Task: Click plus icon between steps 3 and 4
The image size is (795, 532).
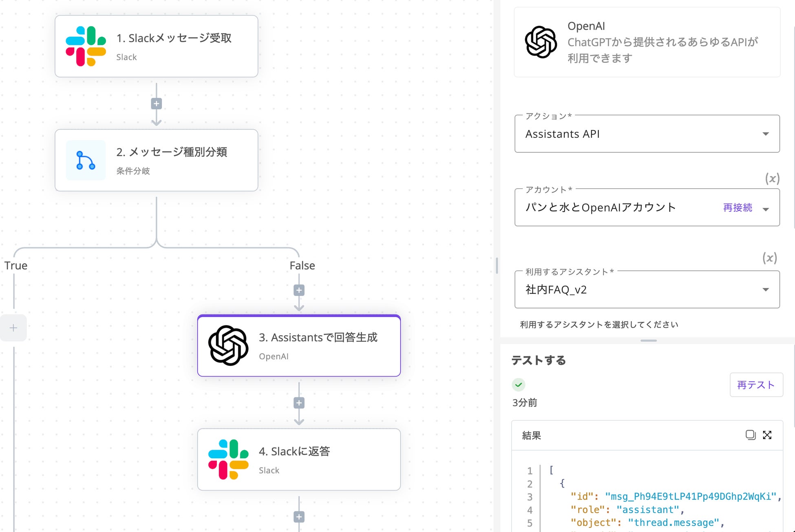Action: (x=299, y=403)
